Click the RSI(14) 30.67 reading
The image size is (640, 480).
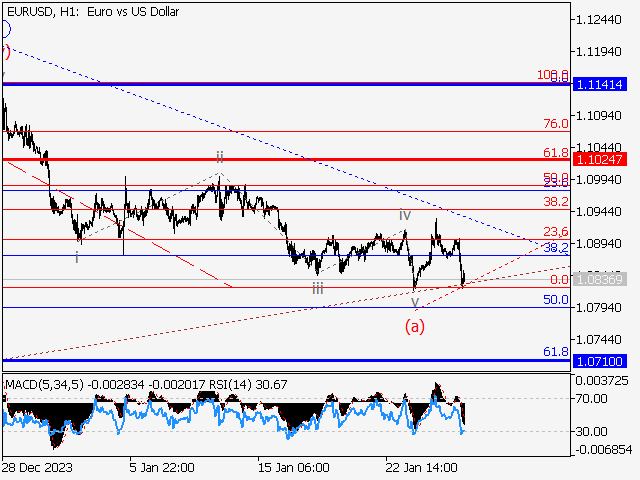pos(248,384)
